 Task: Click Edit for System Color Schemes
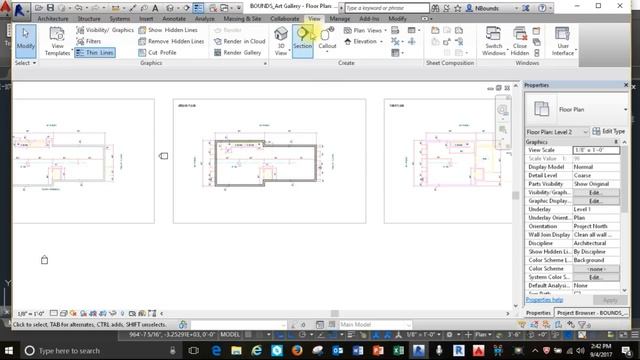(x=596, y=277)
